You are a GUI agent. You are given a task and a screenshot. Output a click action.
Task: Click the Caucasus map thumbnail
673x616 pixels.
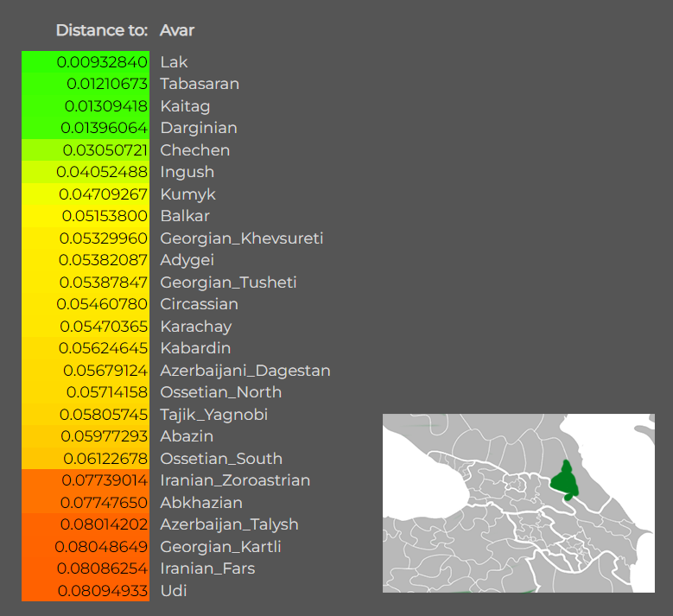(x=518, y=503)
